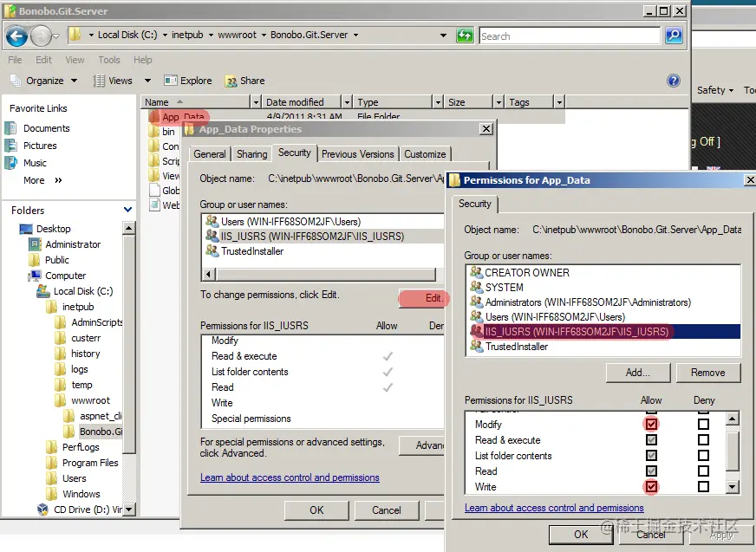Uncheck the Allow checkbox for Write permission
The height and width of the screenshot is (552, 756).
(x=650, y=486)
